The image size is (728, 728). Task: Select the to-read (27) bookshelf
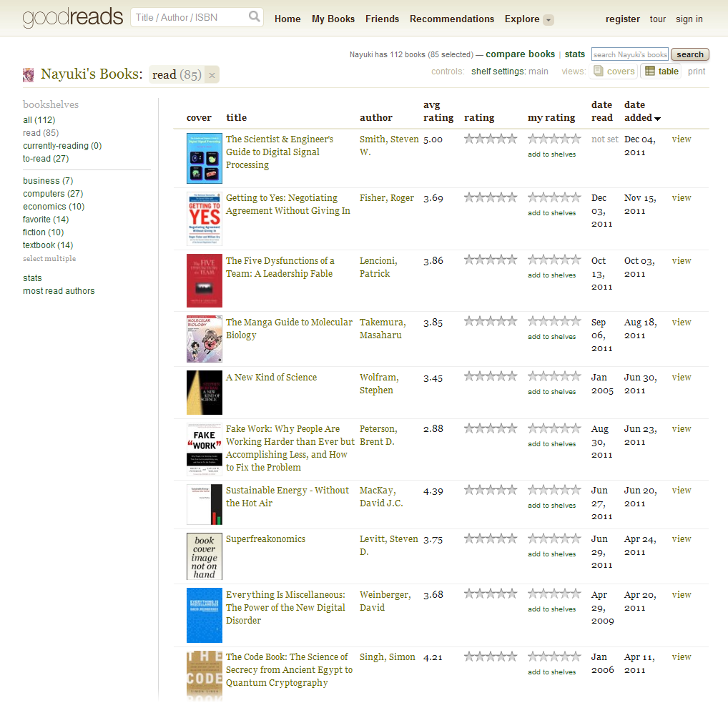(46, 158)
